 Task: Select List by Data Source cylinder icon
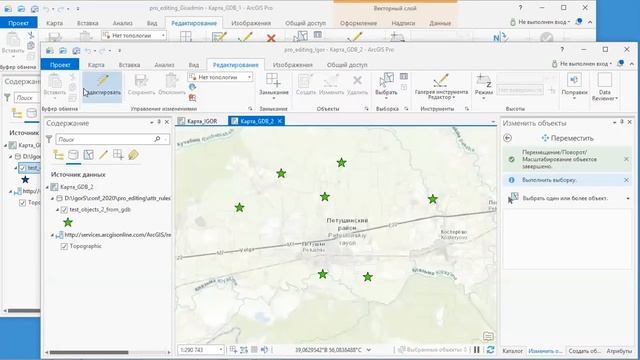coord(73,155)
